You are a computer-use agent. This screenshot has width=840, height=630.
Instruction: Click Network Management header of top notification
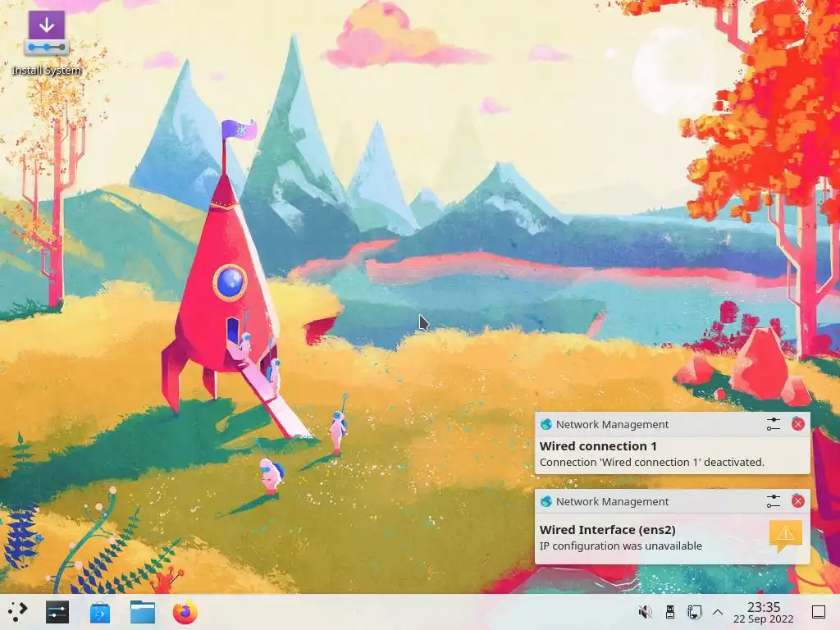612,424
